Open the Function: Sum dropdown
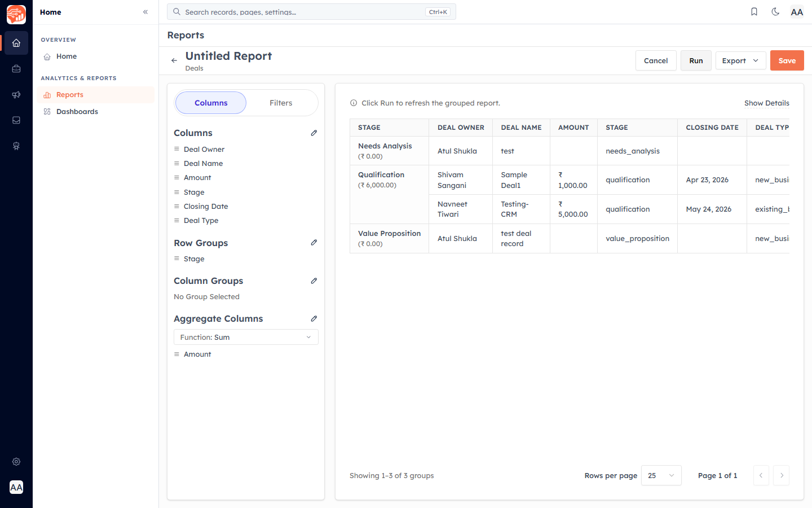 point(246,337)
